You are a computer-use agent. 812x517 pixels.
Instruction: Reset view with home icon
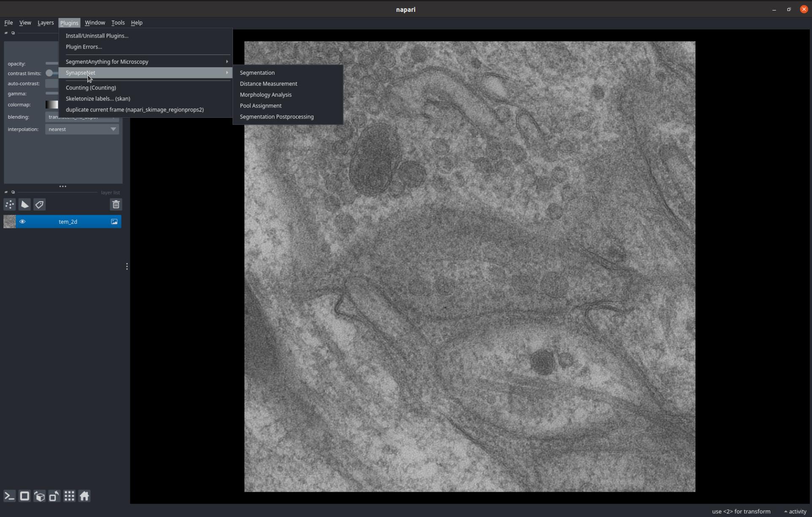[84, 496]
